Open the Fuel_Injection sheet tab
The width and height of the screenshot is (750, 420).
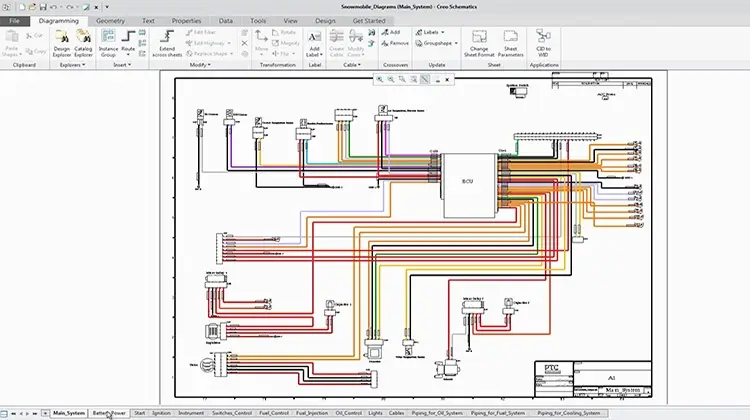[x=312, y=413]
